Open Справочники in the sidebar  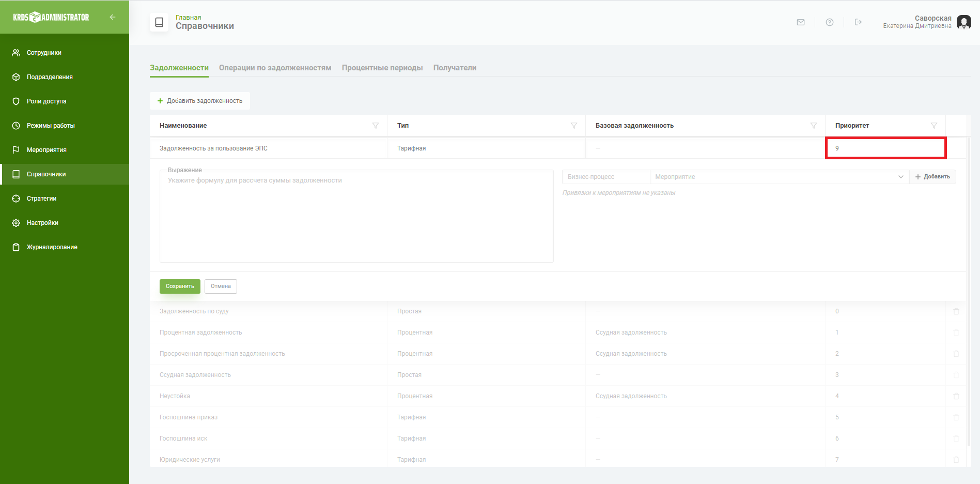click(65, 174)
